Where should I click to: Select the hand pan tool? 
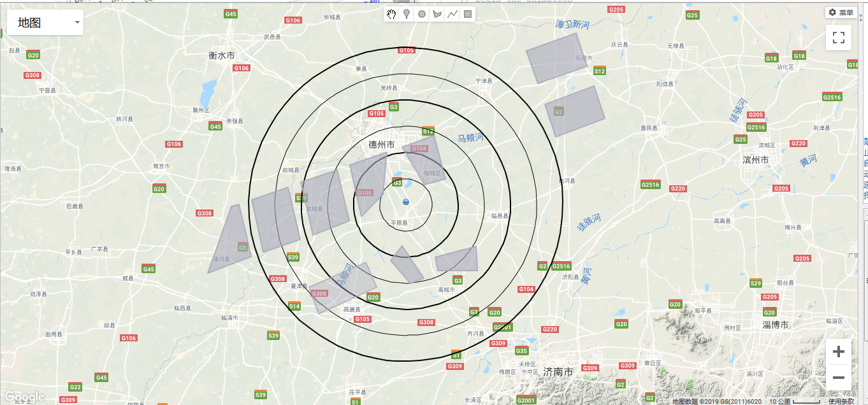(391, 14)
